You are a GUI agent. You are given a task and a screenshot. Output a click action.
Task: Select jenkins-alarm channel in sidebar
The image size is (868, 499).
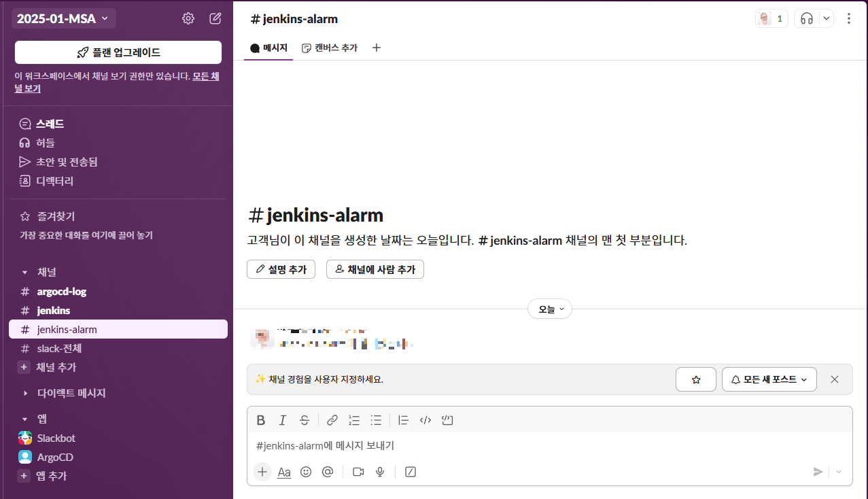pyautogui.click(x=118, y=329)
